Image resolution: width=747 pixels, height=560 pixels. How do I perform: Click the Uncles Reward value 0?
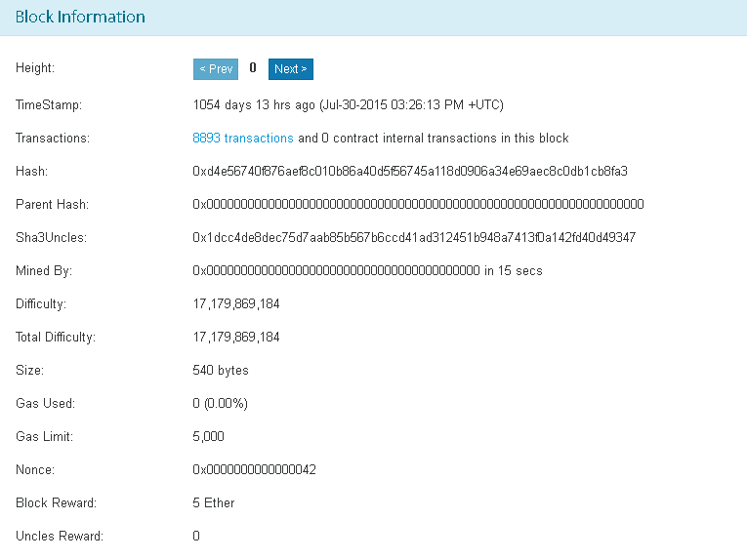tap(196, 537)
